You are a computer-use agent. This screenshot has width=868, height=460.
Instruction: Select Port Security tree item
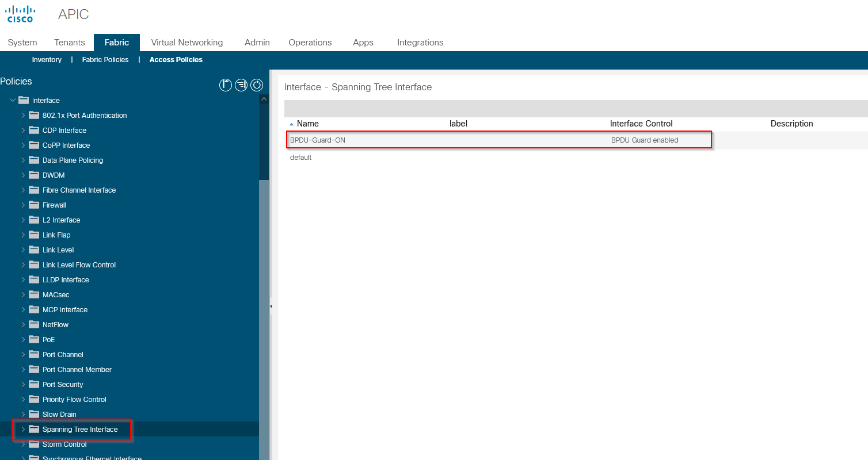(63, 384)
